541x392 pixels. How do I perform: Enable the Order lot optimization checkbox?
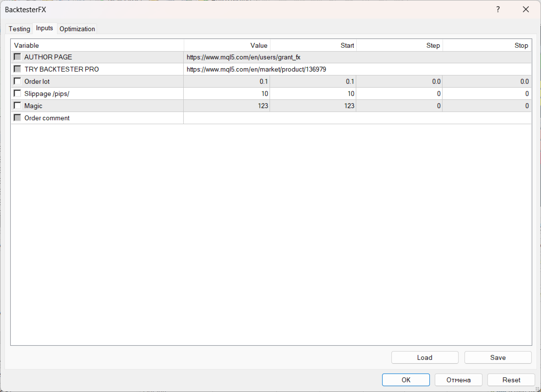coord(17,81)
